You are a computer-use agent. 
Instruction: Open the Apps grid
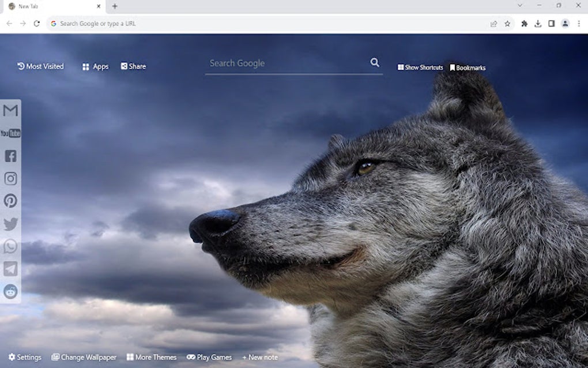click(x=95, y=66)
